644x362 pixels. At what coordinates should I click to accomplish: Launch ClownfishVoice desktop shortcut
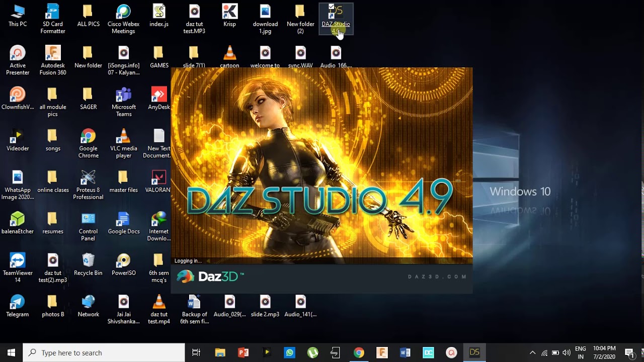click(x=18, y=99)
